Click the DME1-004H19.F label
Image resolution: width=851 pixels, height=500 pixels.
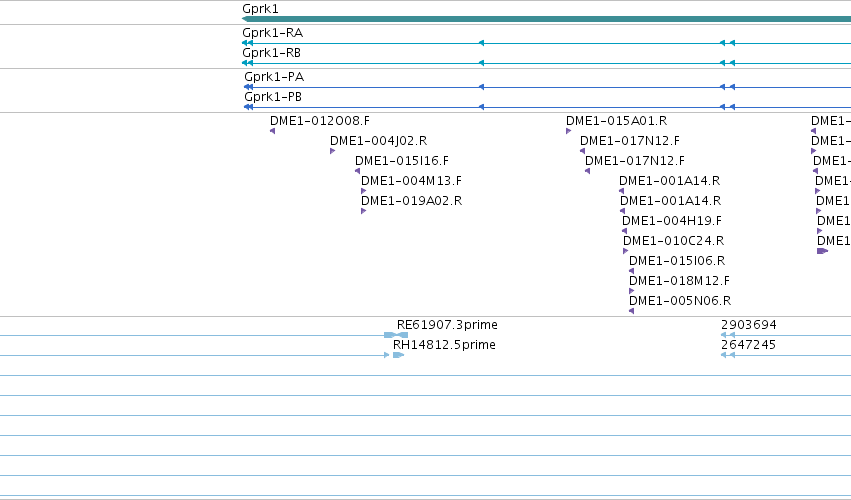point(672,221)
